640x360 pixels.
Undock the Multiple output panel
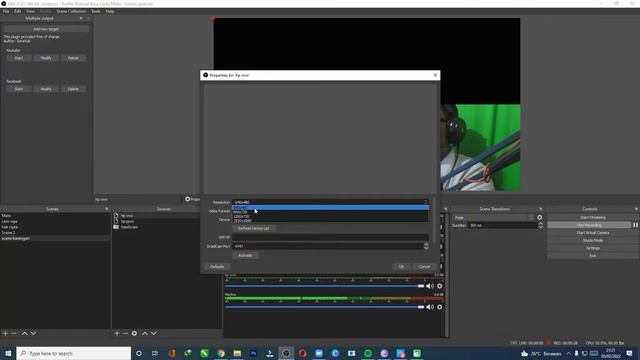[81, 18]
